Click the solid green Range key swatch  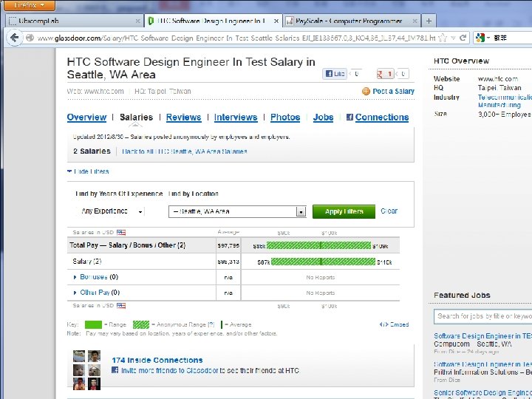coord(93,324)
